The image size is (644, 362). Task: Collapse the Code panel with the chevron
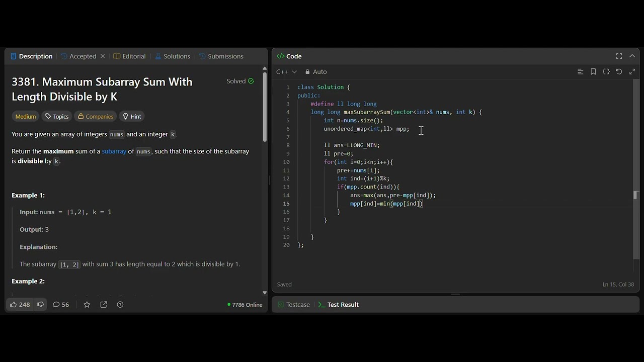click(632, 56)
